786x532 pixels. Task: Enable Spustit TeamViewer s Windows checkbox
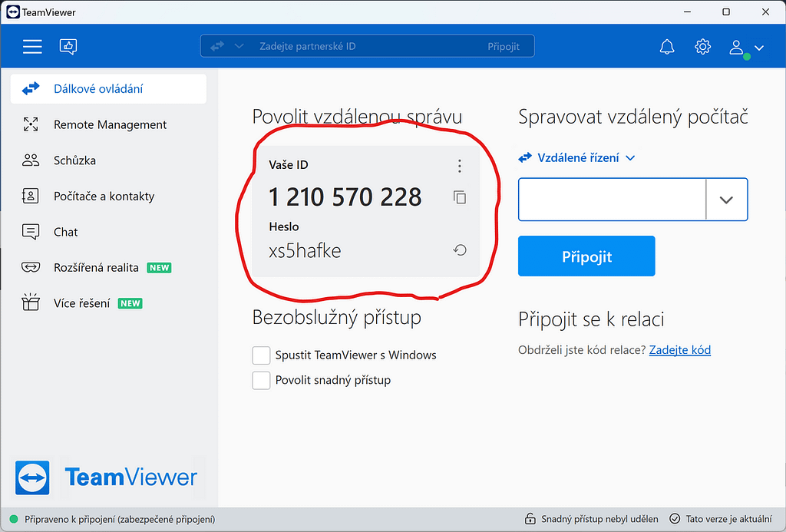261,355
